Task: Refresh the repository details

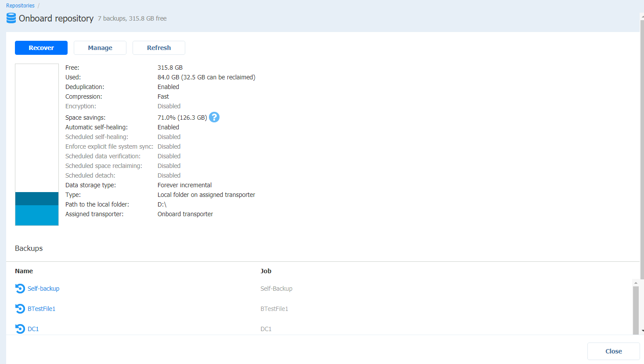Action: tap(159, 48)
